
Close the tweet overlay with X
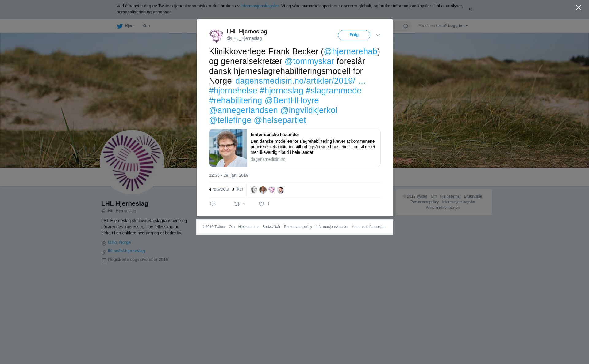click(579, 7)
